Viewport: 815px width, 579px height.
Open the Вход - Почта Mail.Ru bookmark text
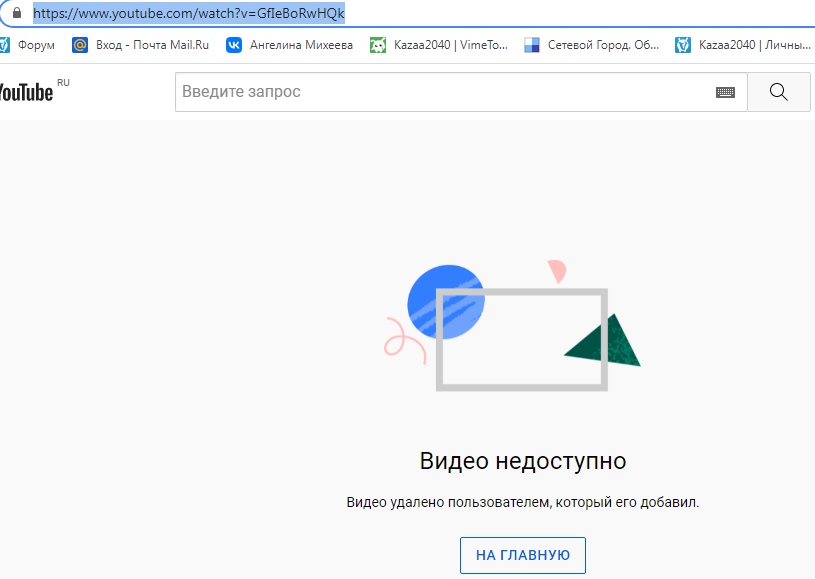coord(153,45)
